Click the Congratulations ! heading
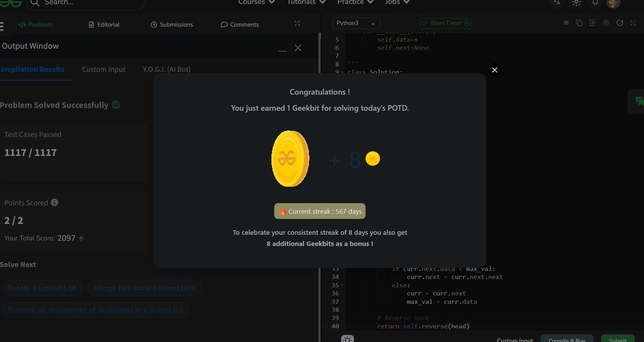The image size is (644, 342). pyautogui.click(x=320, y=92)
